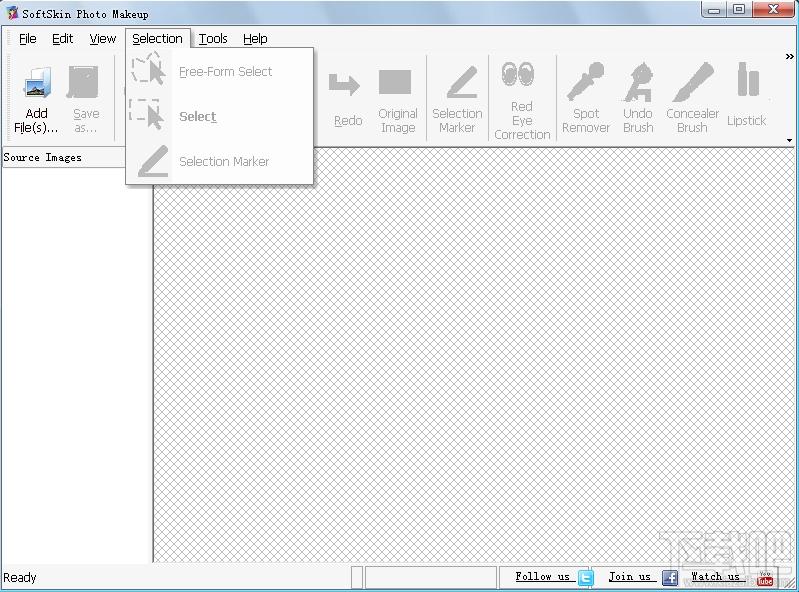Open the Twitter bird icon
Image resolution: width=799 pixels, height=592 pixels.
pyautogui.click(x=585, y=577)
